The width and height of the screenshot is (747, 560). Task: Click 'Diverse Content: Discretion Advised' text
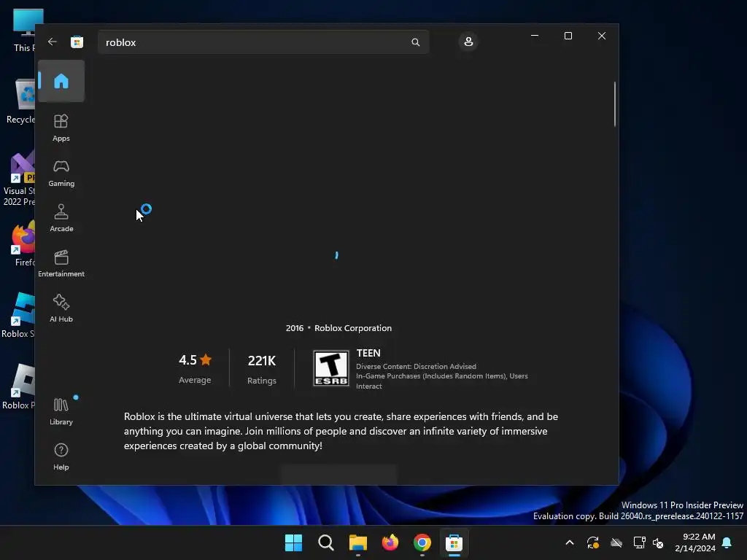416,367
